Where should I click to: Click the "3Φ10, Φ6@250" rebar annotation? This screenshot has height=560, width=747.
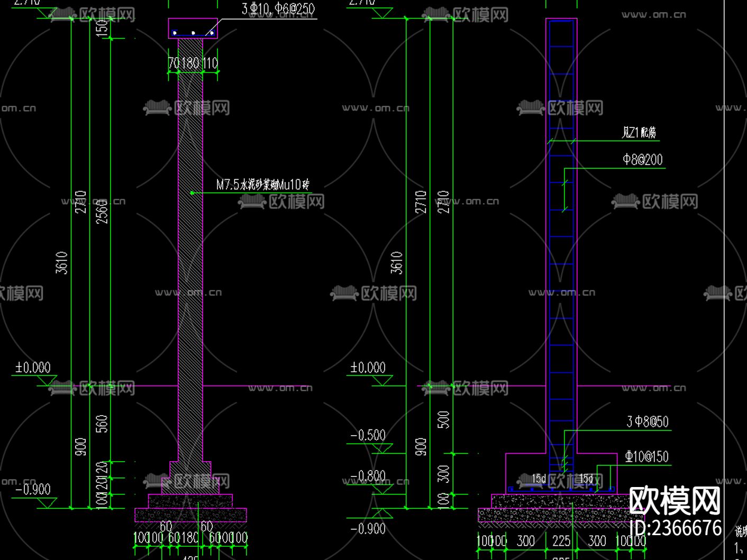[x=278, y=9]
